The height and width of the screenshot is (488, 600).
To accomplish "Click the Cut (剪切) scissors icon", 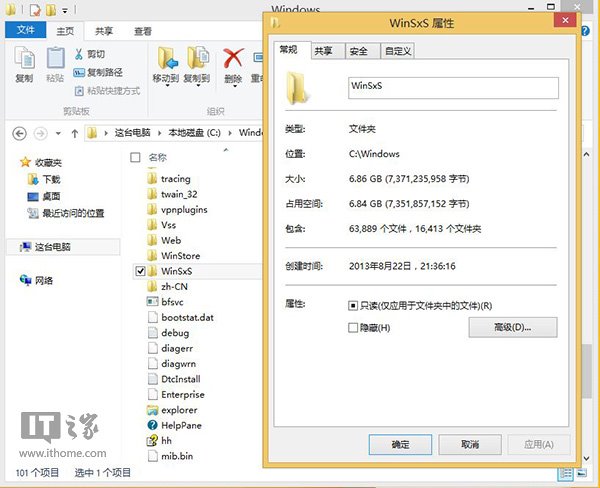I will coord(77,54).
